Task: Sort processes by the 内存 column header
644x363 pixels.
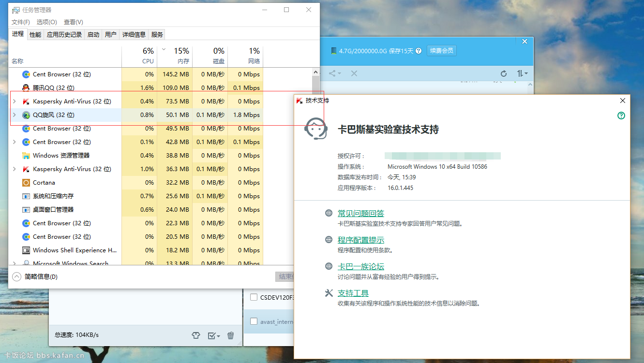Action: (x=175, y=56)
